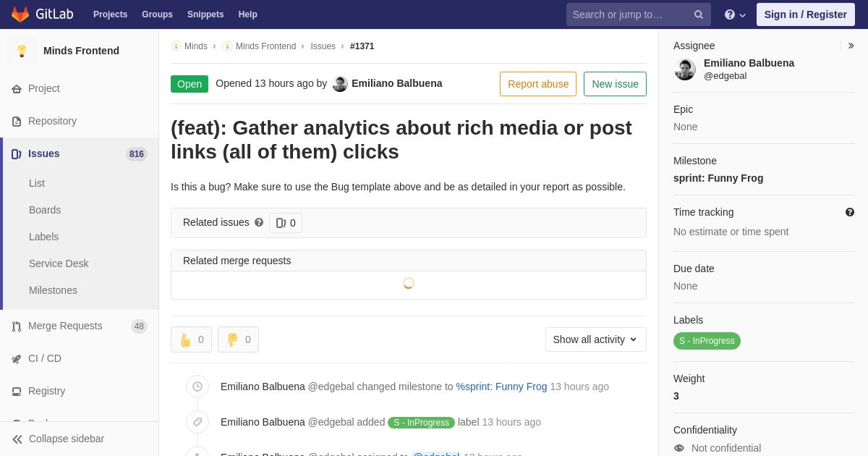Click the Report abuse button
This screenshot has height=456, width=868.
tap(538, 84)
